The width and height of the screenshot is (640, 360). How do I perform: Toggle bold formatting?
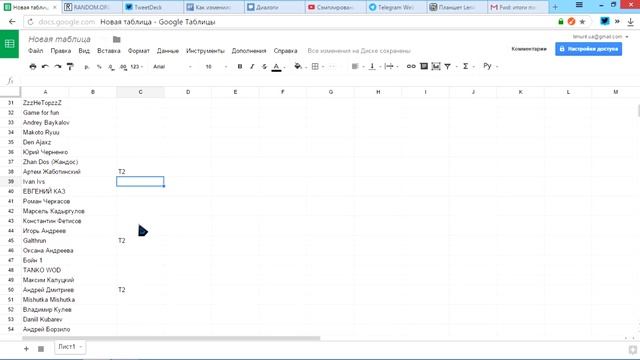[x=240, y=67]
